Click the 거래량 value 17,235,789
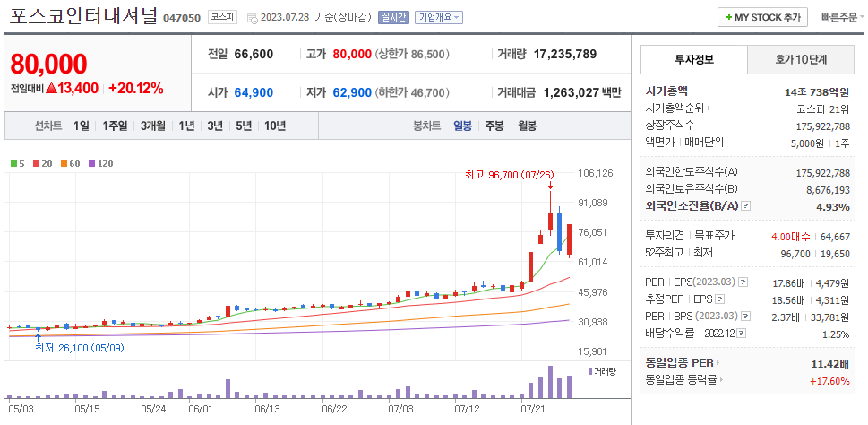The width and height of the screenshot is (868, 425). click(x=565, y=55)
